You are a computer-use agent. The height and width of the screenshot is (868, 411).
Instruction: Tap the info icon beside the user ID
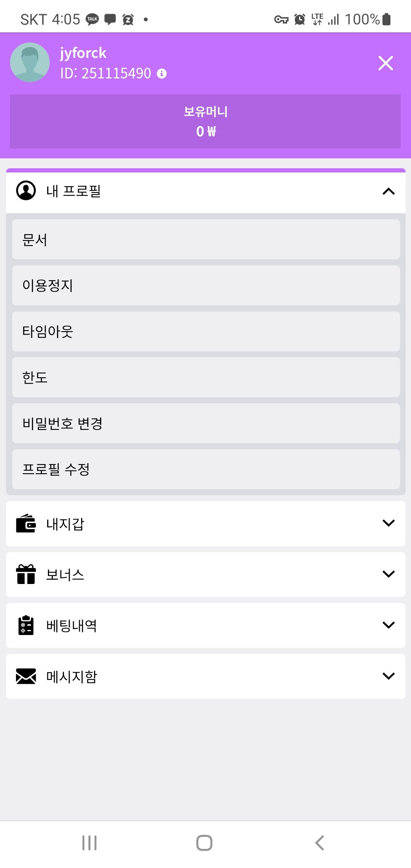162,73
